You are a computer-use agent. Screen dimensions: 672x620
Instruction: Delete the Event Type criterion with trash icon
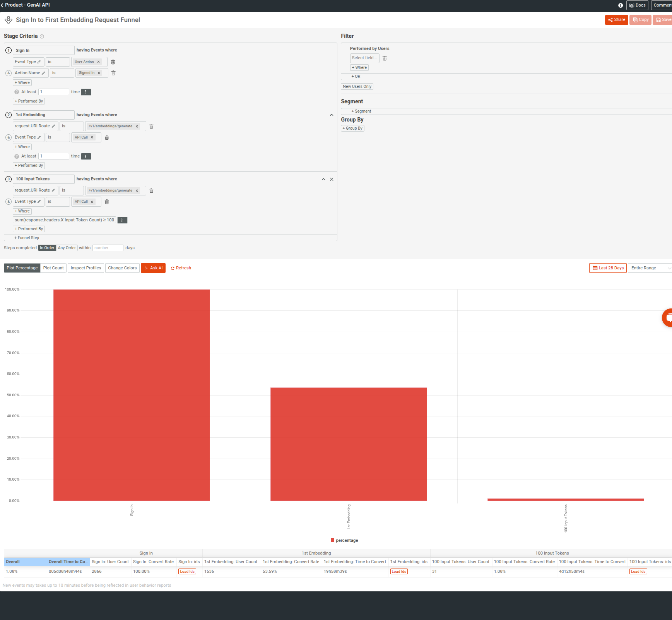tap(113, 62)
